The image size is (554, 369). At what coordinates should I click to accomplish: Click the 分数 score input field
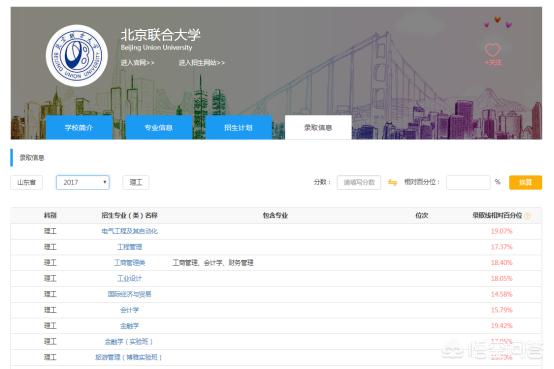click(x=359, y=182)
